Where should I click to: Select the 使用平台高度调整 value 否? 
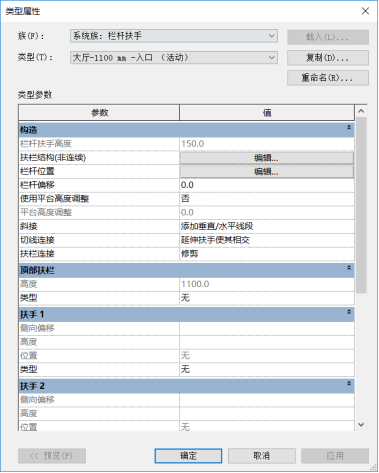pos(267,199)
